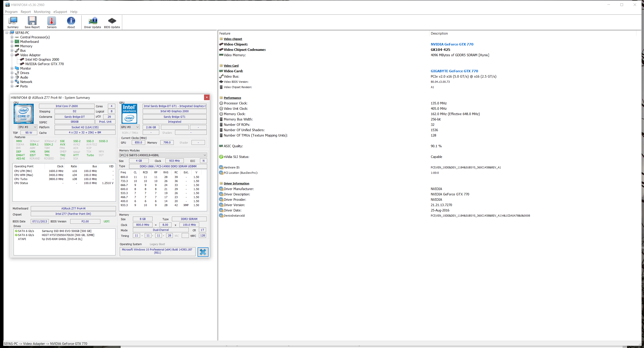The height and width of the screenshot is (348, 644).
Task: Open the eSupport menu
Action: [x=60, y=12]
